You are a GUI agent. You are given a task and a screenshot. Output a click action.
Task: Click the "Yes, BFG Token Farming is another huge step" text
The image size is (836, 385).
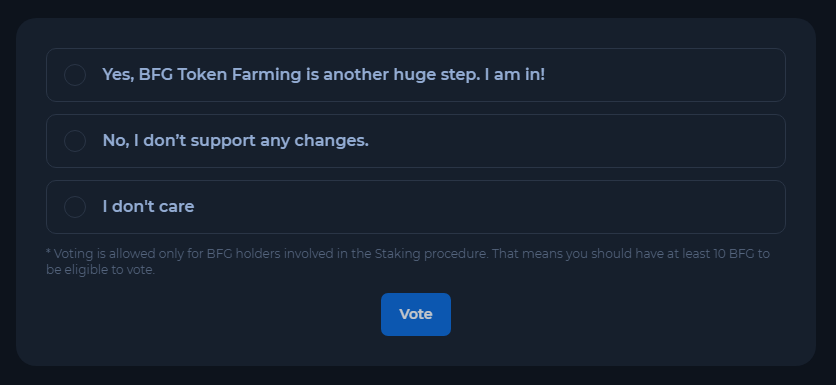293,75
